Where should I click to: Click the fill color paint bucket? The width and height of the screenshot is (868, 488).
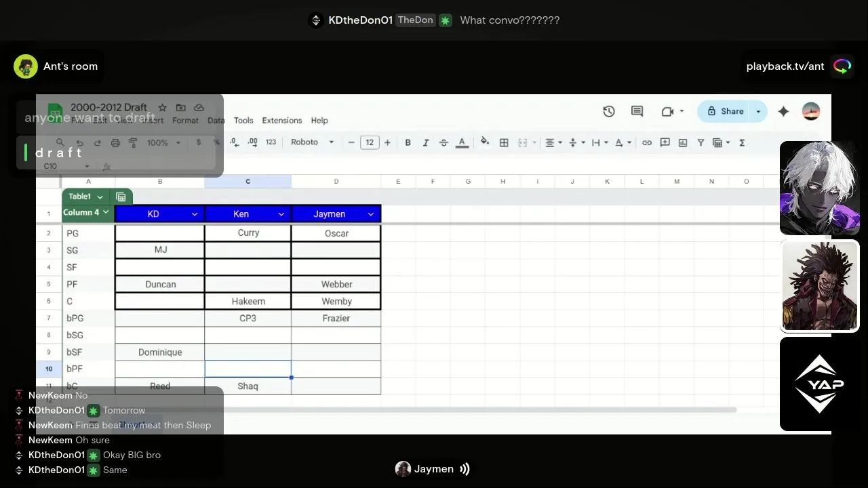[x=485, y=142]
